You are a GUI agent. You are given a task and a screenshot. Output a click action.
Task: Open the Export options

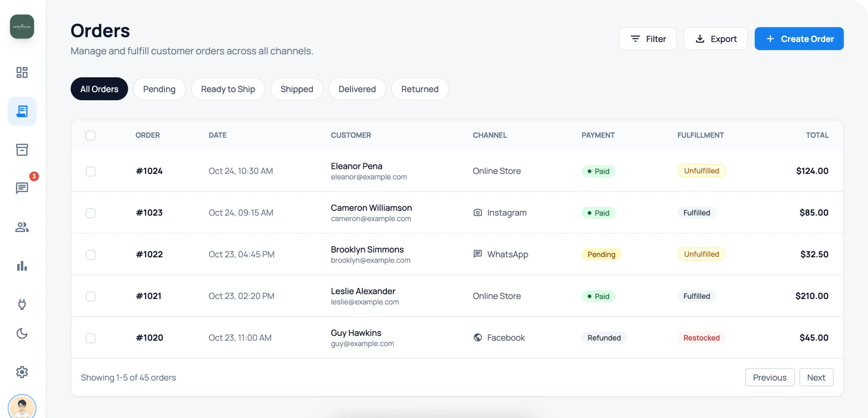click(715, 39)
